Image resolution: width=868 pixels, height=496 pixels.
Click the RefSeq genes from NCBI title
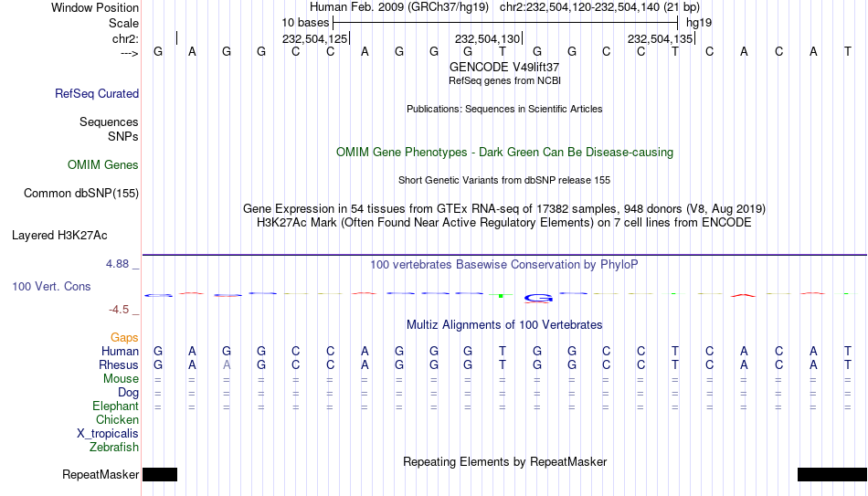(505, 80)
